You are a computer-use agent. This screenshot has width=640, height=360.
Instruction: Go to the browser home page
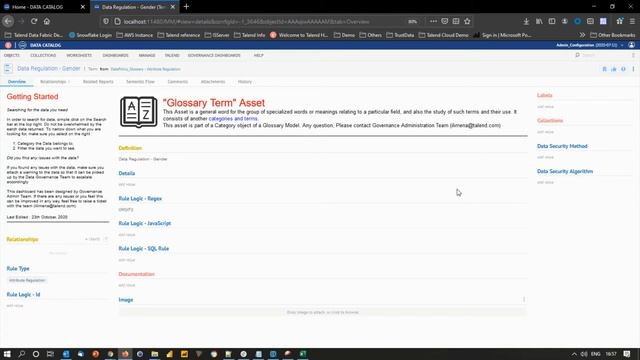[x=47, y=21]
